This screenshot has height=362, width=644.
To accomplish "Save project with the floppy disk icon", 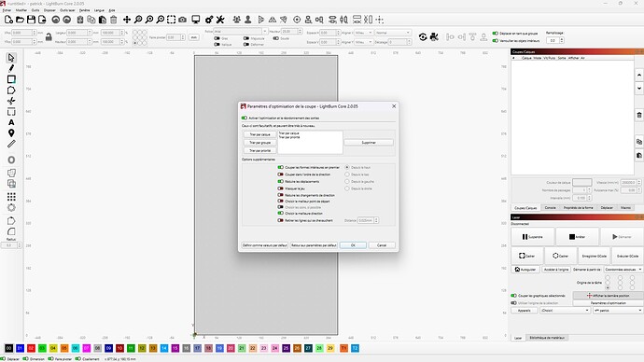I will coord(31,20).
